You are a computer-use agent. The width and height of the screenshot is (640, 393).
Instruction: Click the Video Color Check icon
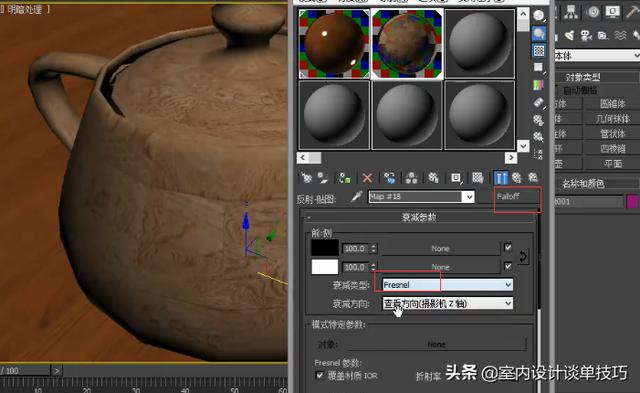(x=539, y=85)
